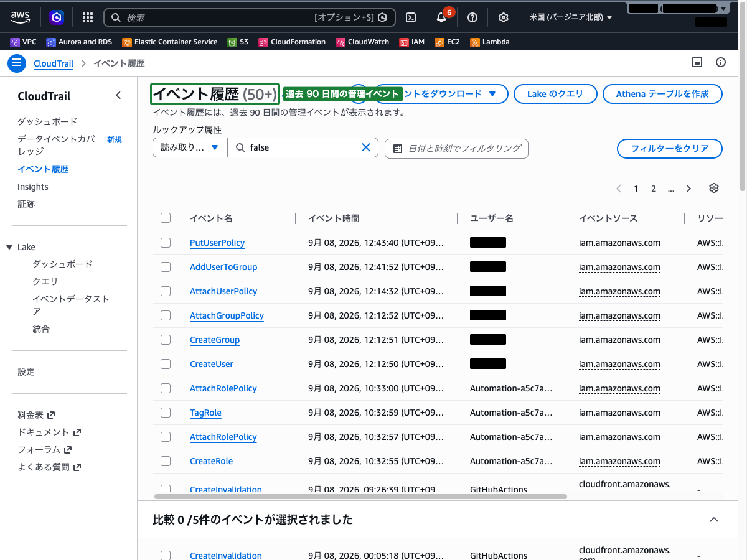Open Lake Query nav item

pyautogui.click(x=45, y=281)
